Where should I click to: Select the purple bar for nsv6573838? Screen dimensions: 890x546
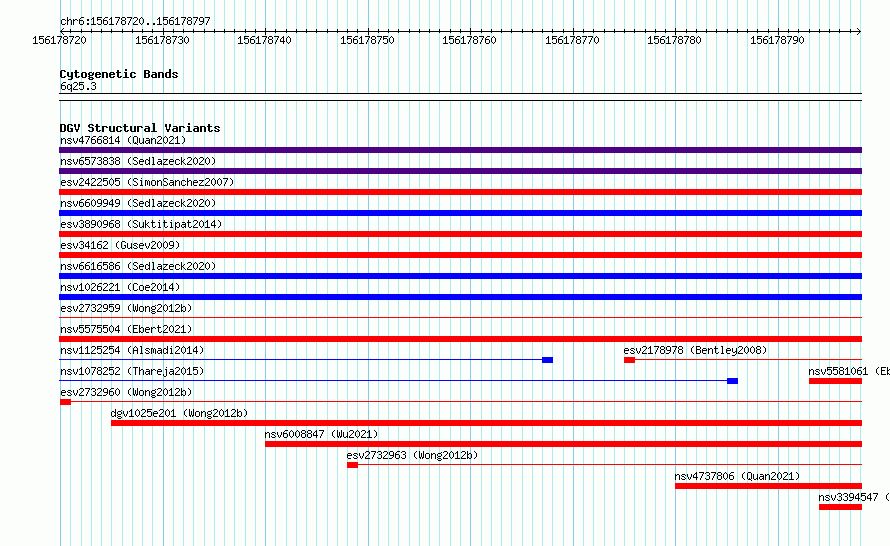(x=460, y=171)
